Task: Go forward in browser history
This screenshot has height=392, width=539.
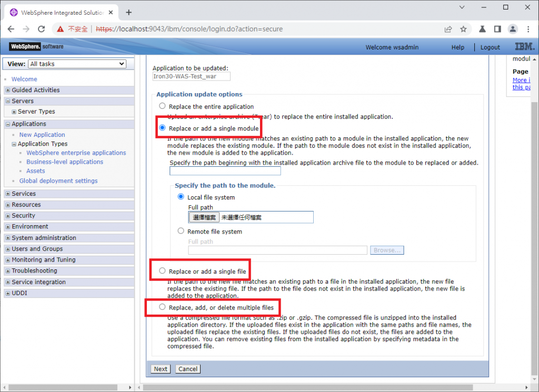Action: 26,29
